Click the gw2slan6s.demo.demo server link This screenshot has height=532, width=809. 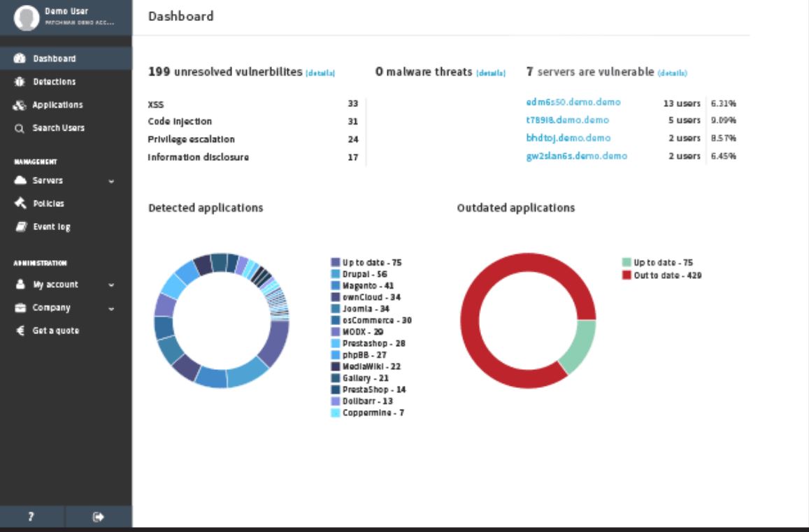click(578, 157)
